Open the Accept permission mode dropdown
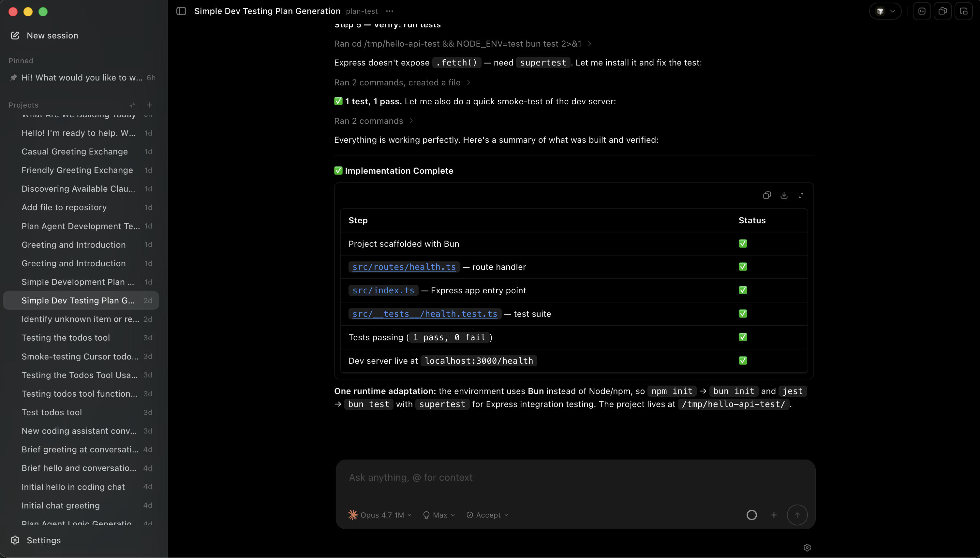Screen dimensions: 980x558 487,515
